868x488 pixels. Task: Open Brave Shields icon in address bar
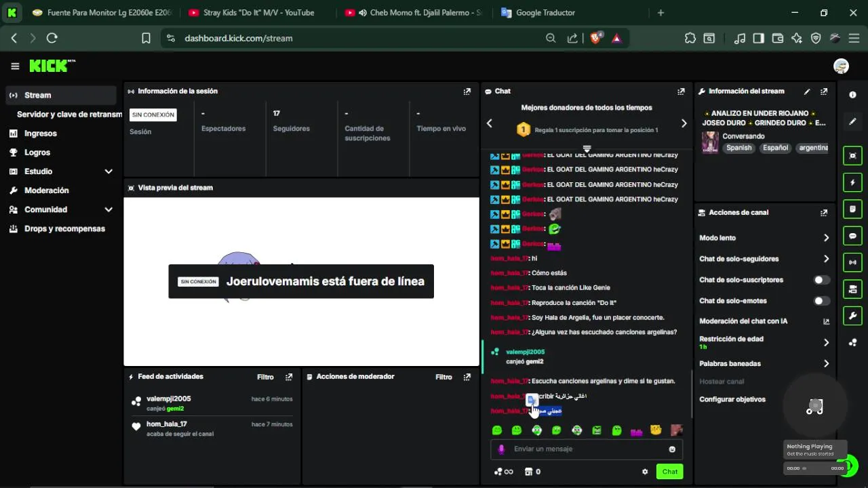pos(595,39)
